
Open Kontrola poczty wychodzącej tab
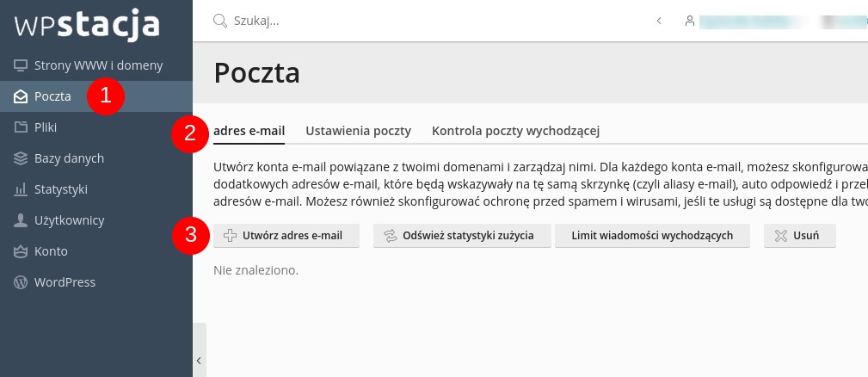(x=515, y=131)
